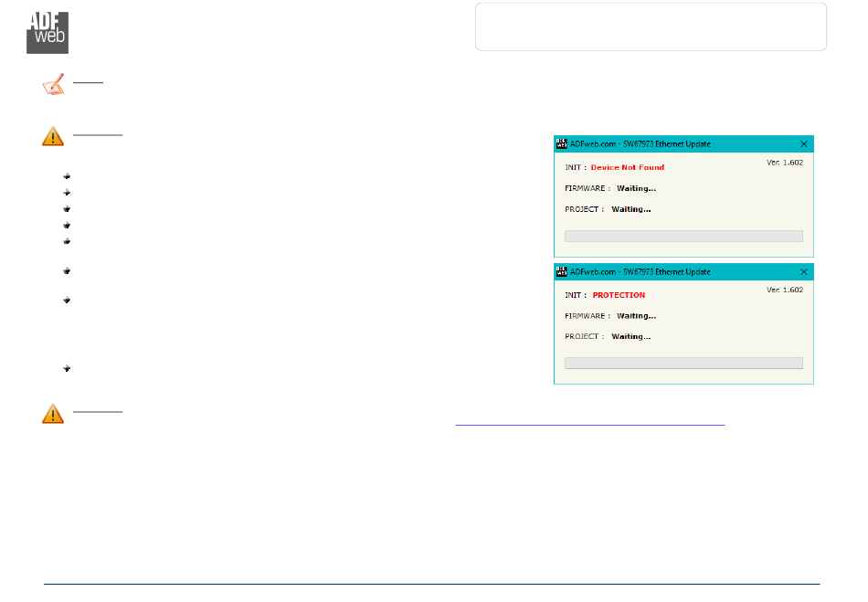Close the PROTECTION update window
The image size is (868, 602).
804,272
